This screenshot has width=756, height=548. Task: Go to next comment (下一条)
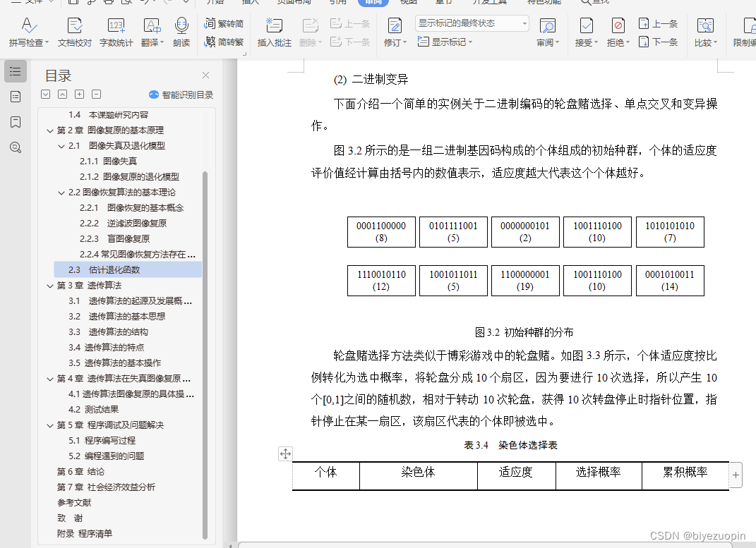(350, 42)
